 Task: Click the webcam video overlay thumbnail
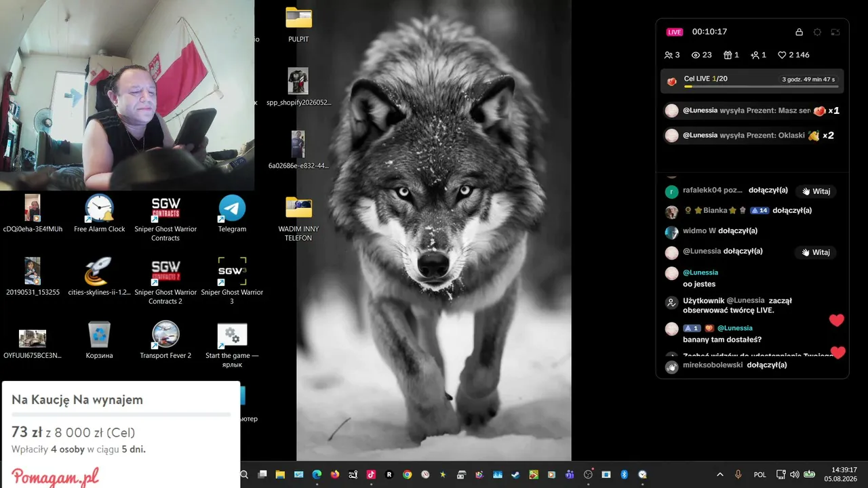(x=127, y=95)
